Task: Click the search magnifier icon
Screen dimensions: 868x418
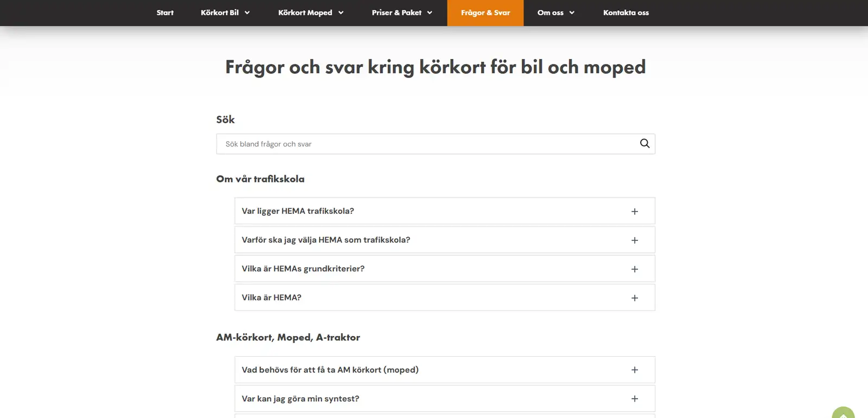Action: click(x=644, y=143)
